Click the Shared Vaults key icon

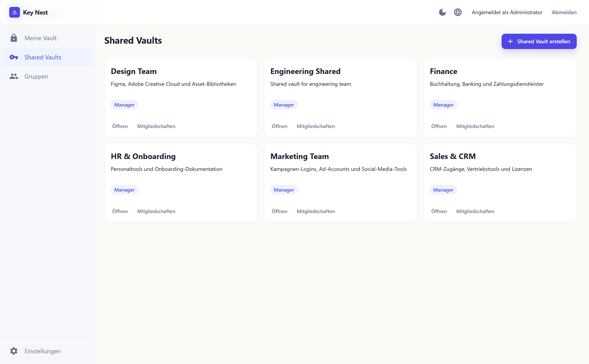[x=14, y=57]
